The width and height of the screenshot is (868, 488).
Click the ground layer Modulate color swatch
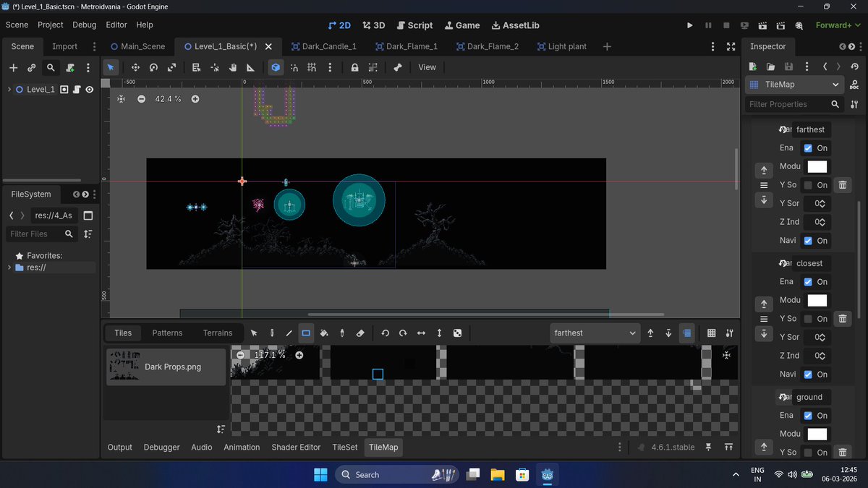point(817,434)
